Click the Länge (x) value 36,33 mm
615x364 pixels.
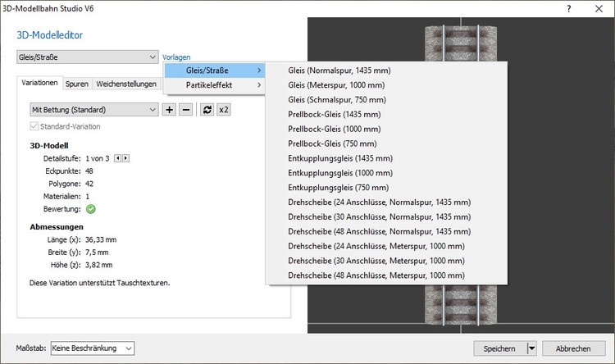point(101,239)
